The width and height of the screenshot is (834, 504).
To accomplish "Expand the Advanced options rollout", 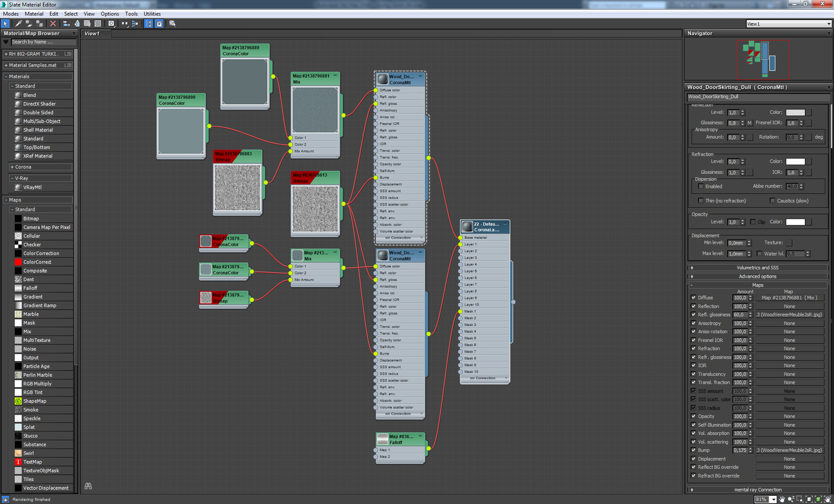I will (758, 276).
